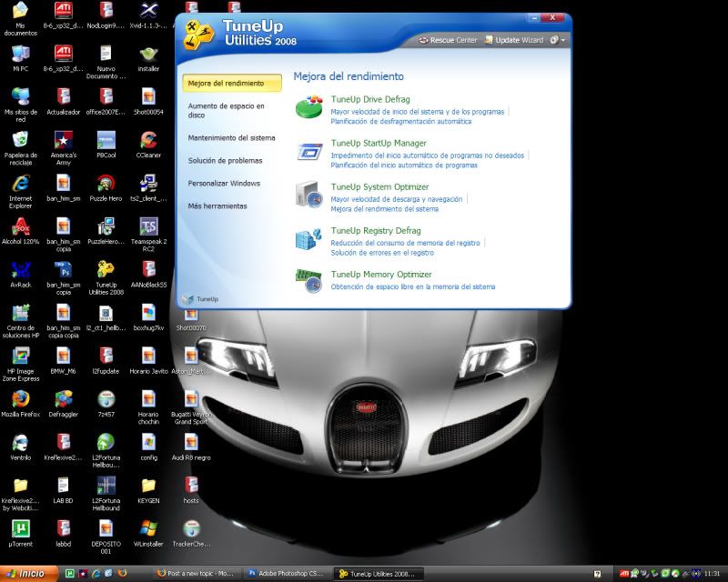Screen dimensions: 728x582
Task: Open Obtención de espacio libre en la memoria
Action: pos(413,286)
